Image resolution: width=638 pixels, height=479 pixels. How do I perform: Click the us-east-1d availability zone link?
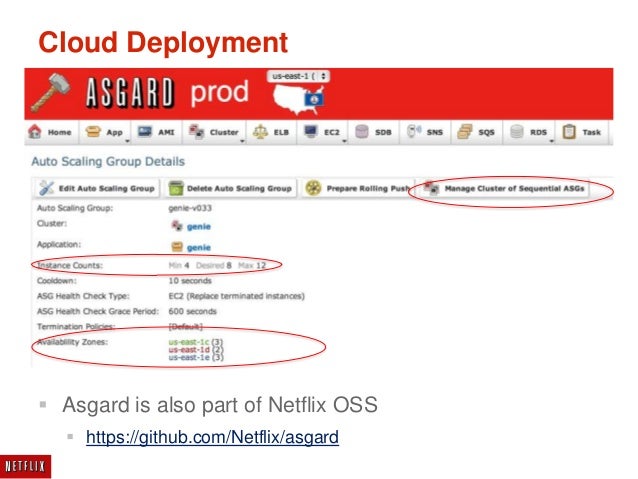[x=189, y=350]
